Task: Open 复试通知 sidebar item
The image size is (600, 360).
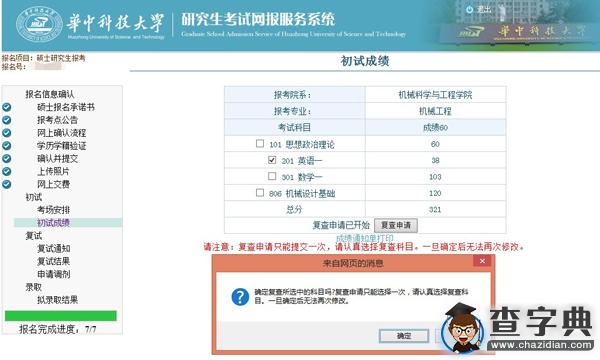Action: pos(53,249)
